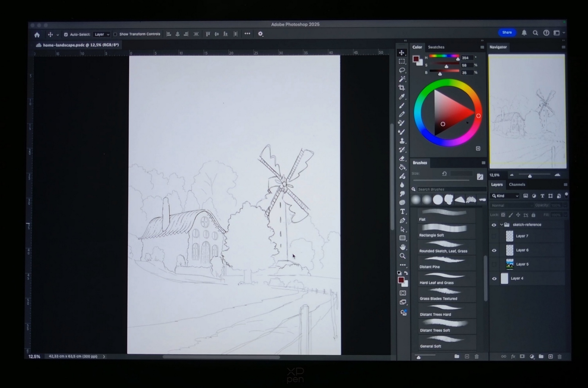The height and width of the screenshot is (388, 588).
Task: Select the Color panel tab
Action: 417,47
